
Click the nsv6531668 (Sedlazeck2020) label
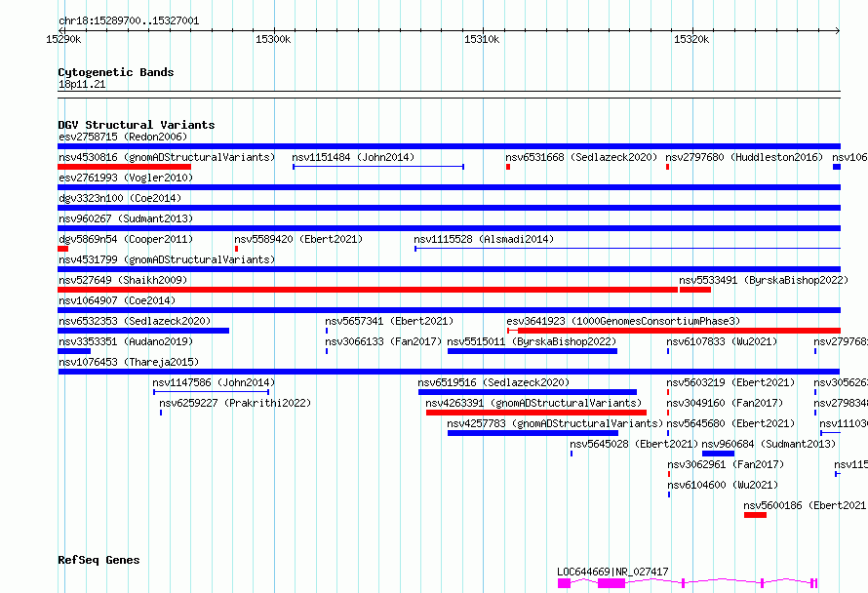click(x=581, y=157)
